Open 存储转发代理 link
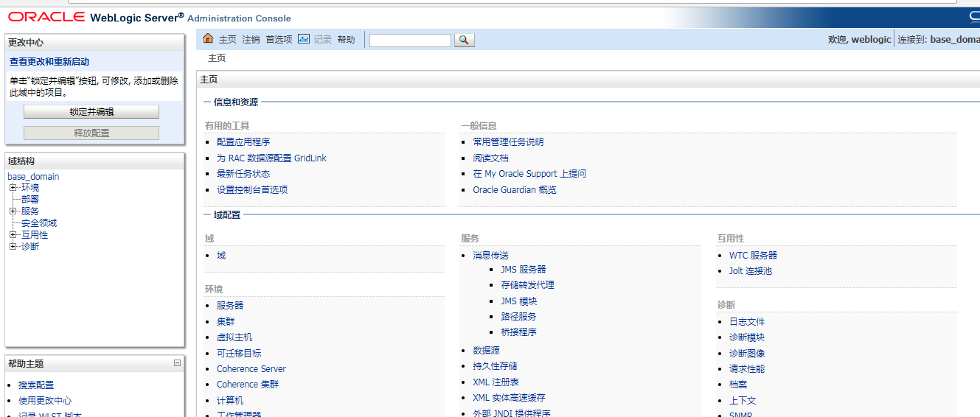Screen dimensions: 980x417 527,285
